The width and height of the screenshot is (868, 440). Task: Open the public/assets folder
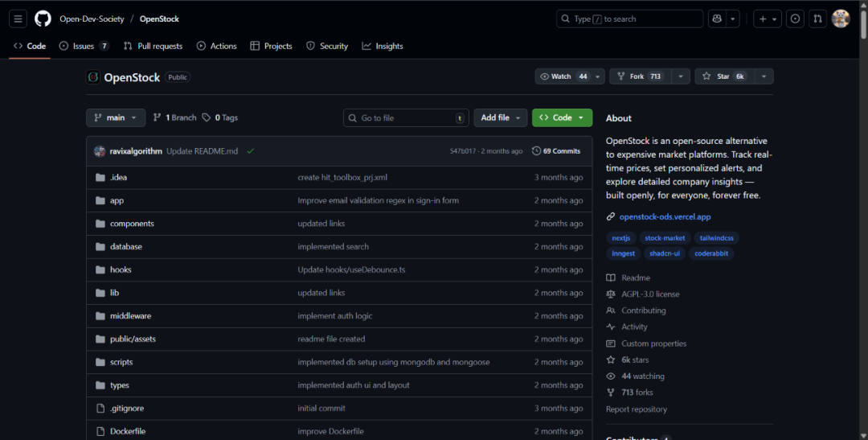(x=133, y=339)
